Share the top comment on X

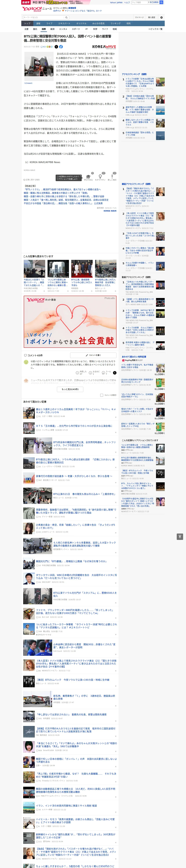click(x=114, y=373)
